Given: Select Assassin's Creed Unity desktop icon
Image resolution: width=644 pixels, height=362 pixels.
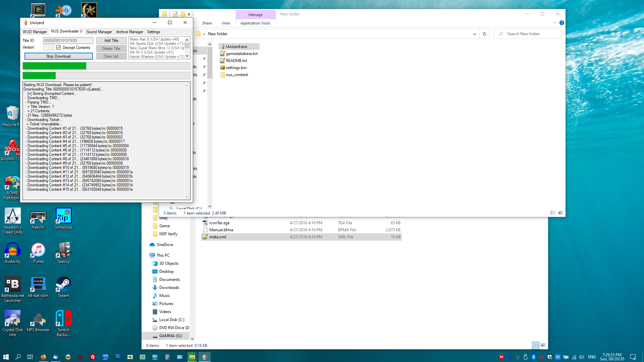Looking at the screenshot, I should click(13, 221).
